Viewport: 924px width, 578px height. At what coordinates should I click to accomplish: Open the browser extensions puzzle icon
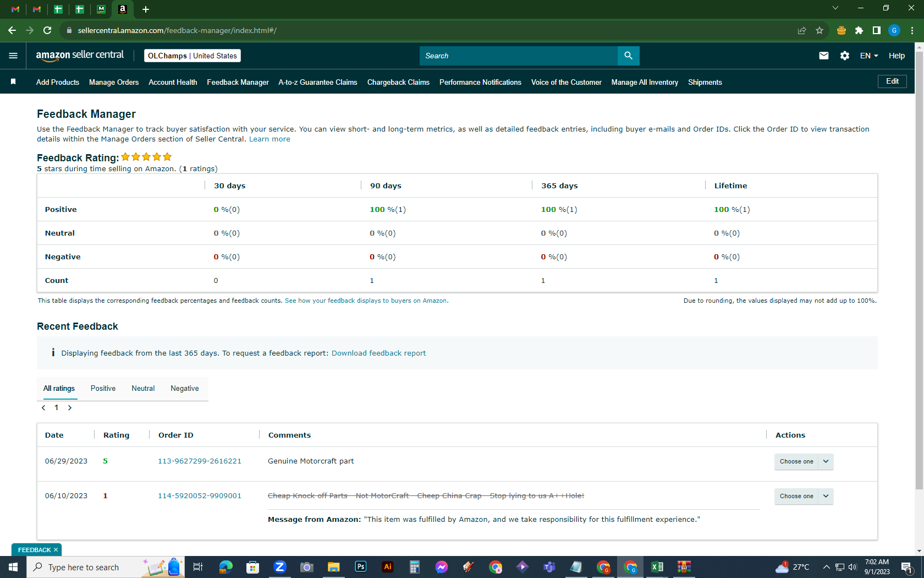pos(859,30)
